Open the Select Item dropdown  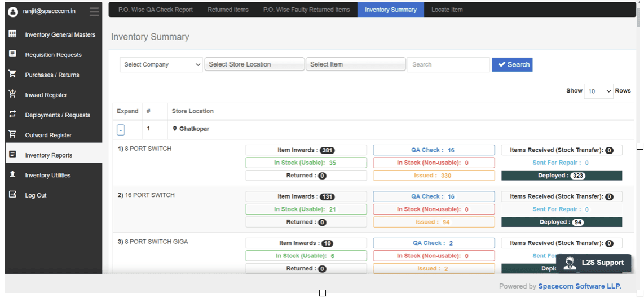click(356, 64)
